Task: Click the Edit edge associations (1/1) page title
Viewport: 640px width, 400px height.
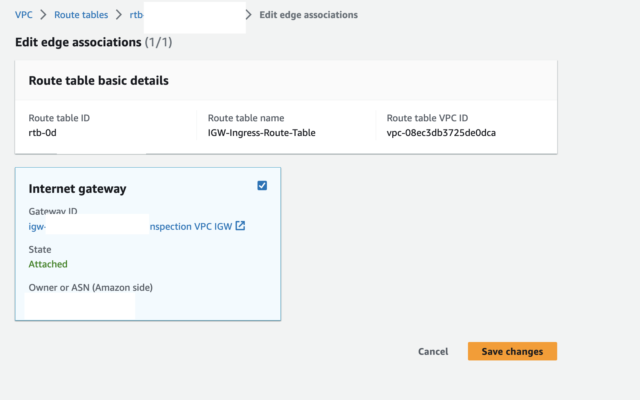Action: [x=93, y=42]
